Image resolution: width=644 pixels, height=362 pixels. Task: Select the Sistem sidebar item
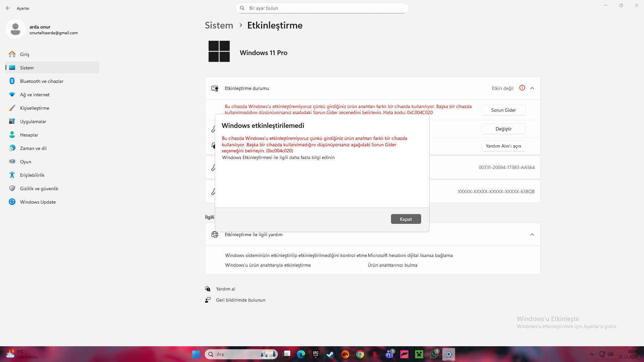pos(52,67)
